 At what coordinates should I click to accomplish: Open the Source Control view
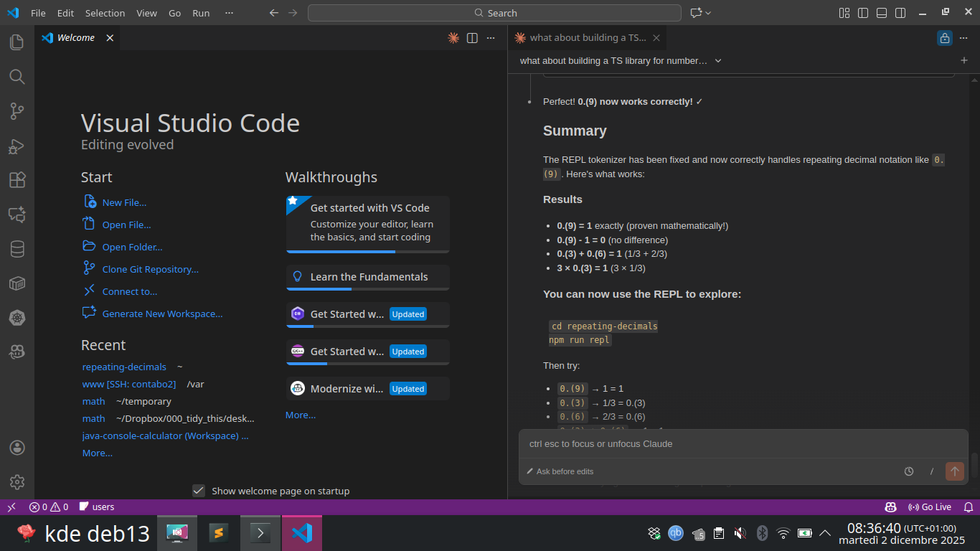coord(17,111)
